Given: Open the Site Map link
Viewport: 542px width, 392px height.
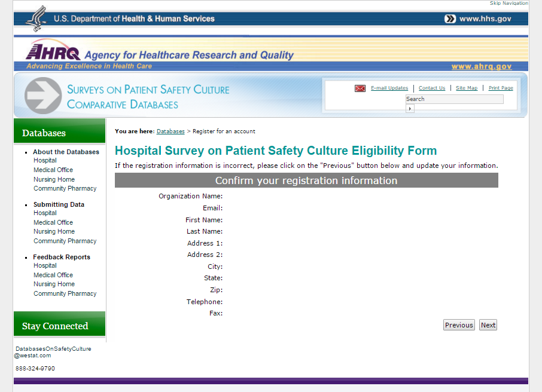Looking at the screenshot, I should [x=467, y=88].
